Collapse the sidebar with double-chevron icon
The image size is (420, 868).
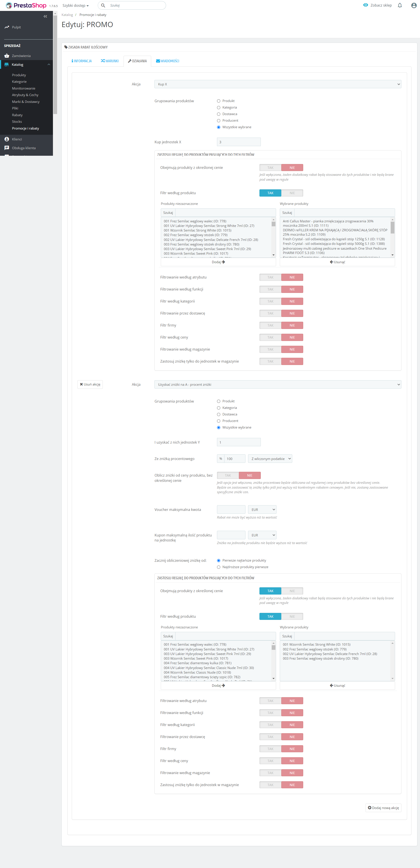click(x=45, y=16)
